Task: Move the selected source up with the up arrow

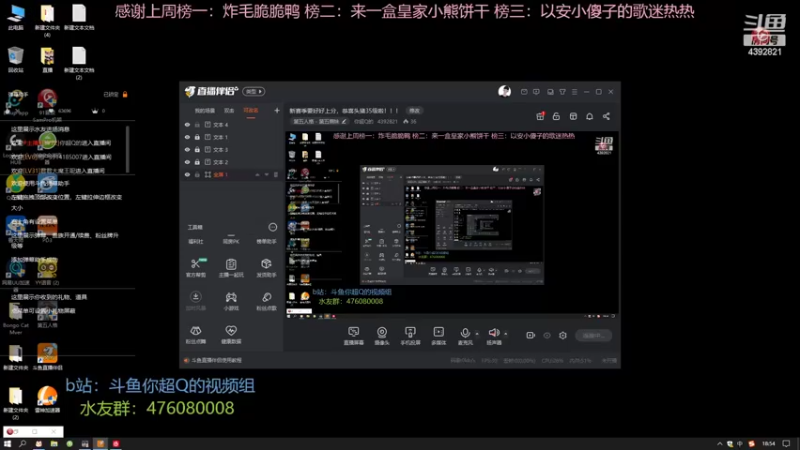Action: coord(257,174)
